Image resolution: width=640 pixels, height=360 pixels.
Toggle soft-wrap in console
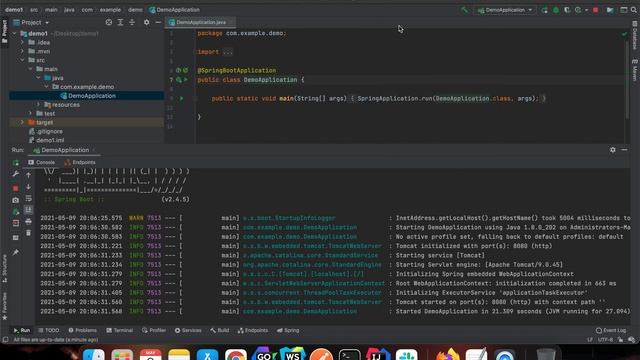[28, 198]
